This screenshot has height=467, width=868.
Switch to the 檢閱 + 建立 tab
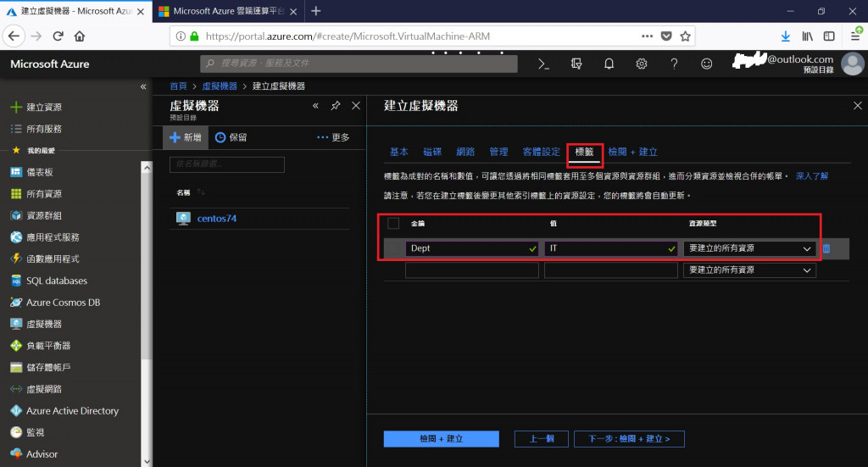tap(632, 152)
